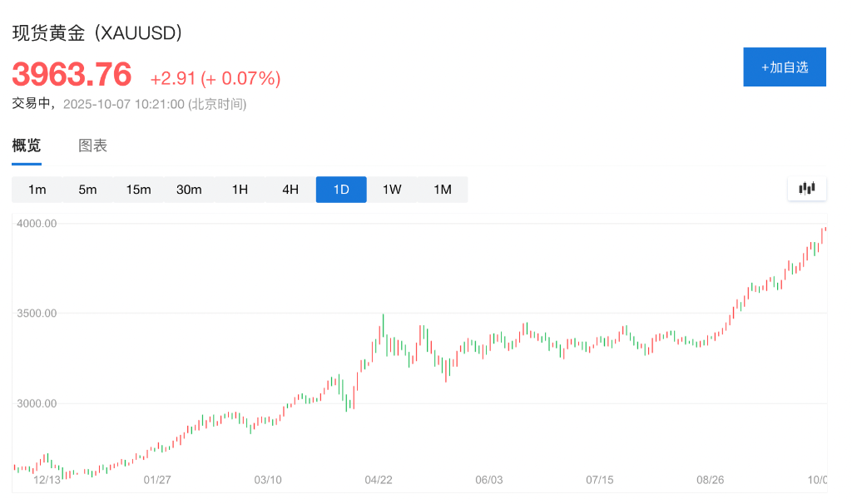Switch to 1W weekly candles
Screen dimensions: 852x504
point(392,190)
